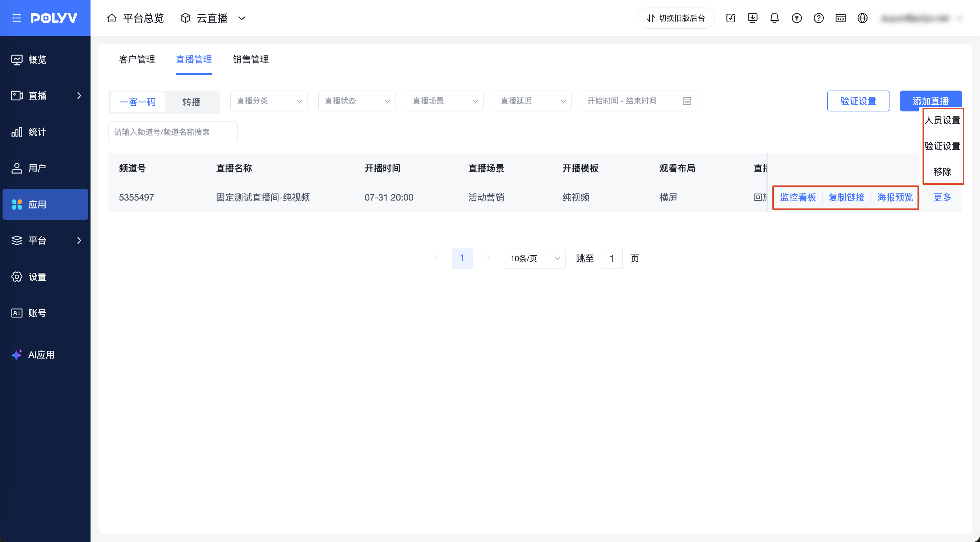Open the help question mark icon
Screen dimensions: 980x542
(x=819, y=18)
